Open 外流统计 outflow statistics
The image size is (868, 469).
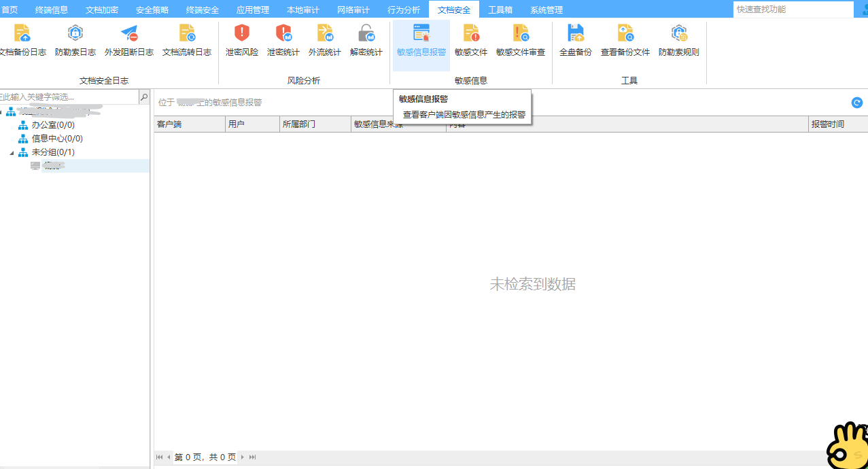click(x=325, y=37)
